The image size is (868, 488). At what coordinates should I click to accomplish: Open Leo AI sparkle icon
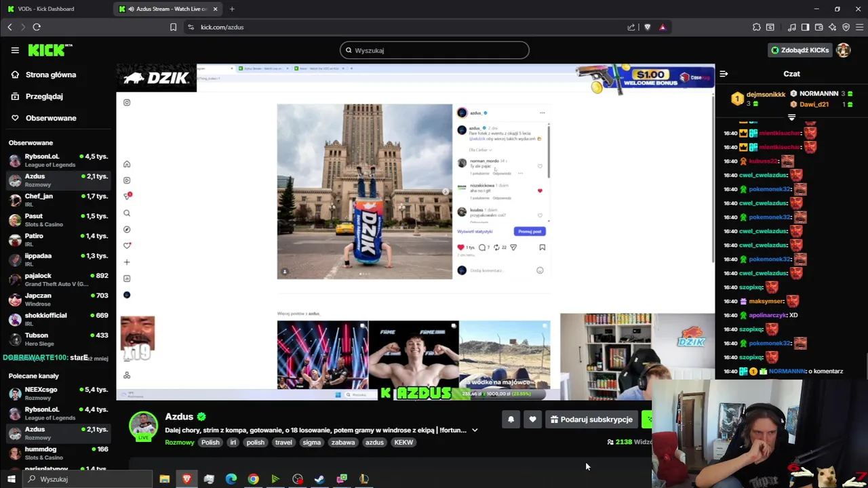tap(832, 27)
